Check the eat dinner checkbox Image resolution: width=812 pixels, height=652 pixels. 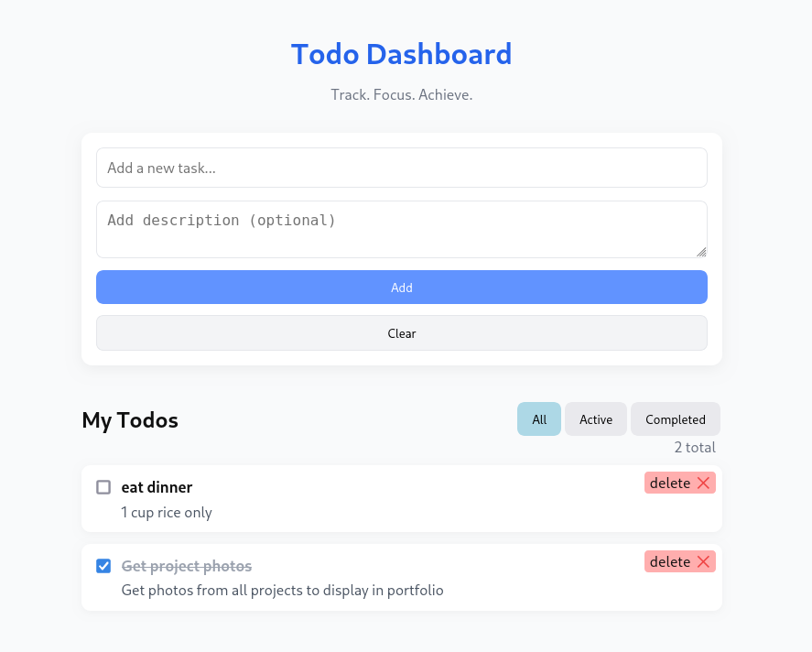coord(103,487)
